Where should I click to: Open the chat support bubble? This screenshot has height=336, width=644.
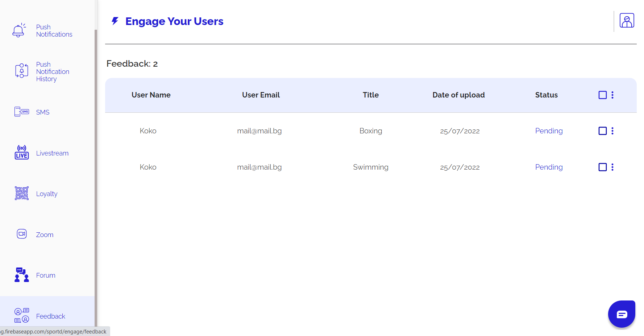tap(621, 314)
